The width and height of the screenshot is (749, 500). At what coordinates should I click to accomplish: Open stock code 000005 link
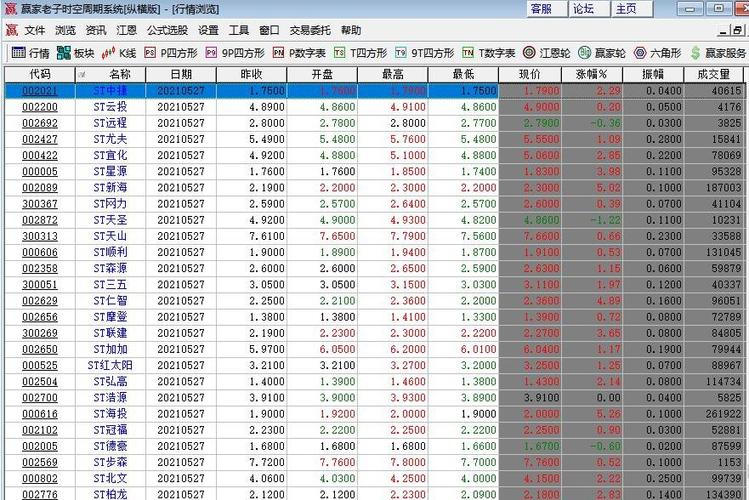coord(40,171)
